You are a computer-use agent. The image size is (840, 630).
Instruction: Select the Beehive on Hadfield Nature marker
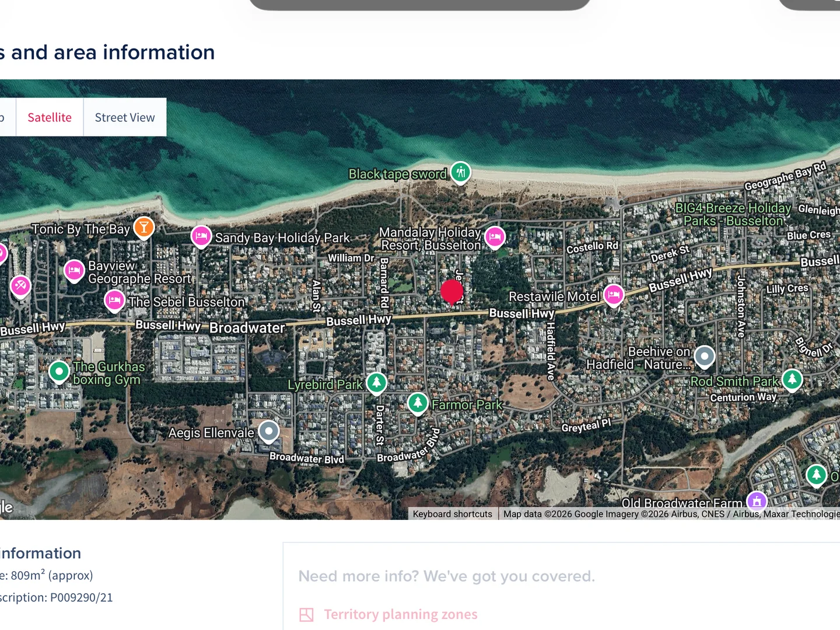[705, 356]
